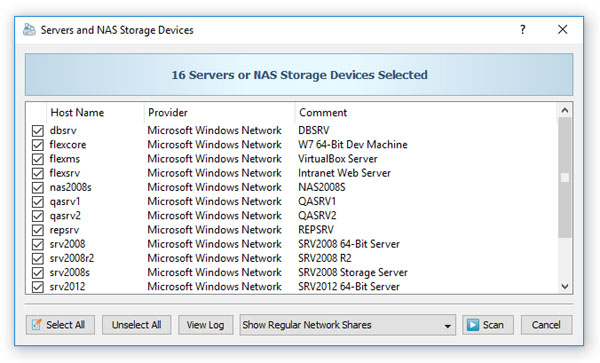
Task: Open the View Log button
Action: coord(205,325)
